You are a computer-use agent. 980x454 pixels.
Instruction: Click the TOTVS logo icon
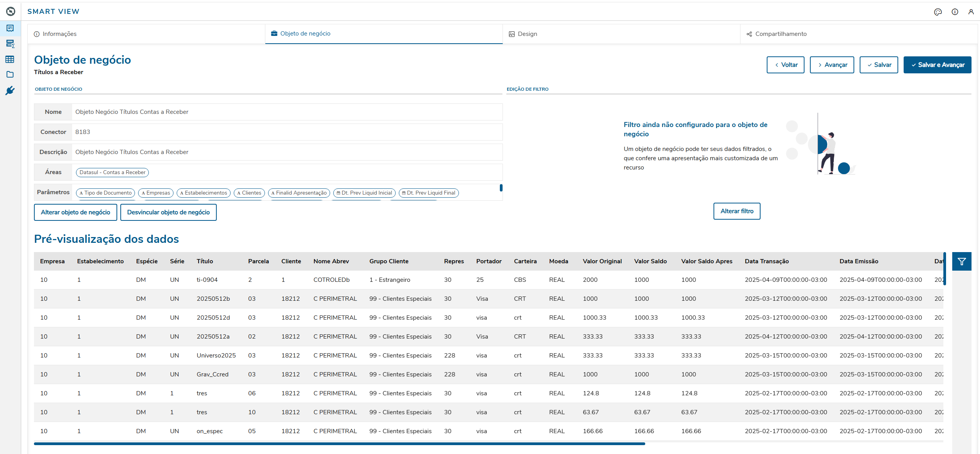(10, 11)
